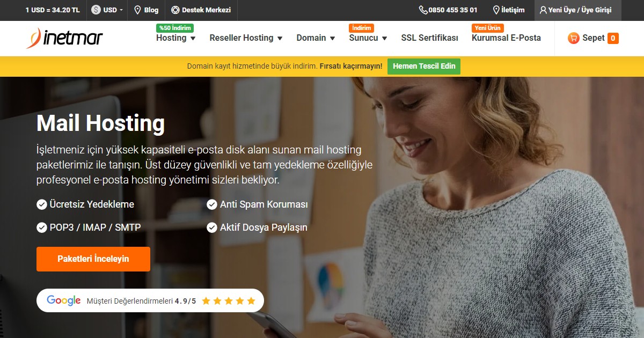Click the Ücretsiz Yedekleme checkmark
644x338 pixels.
[41, 204]
